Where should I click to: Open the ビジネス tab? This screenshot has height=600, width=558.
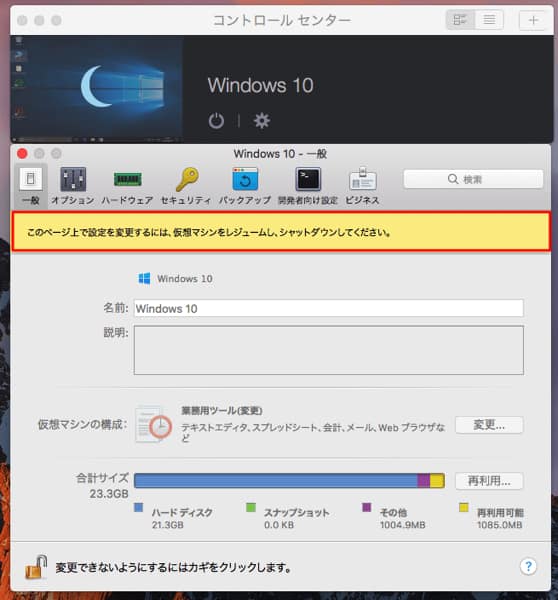click(x=362, y=186)
